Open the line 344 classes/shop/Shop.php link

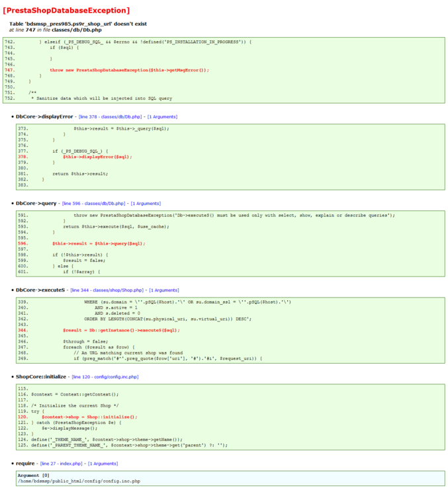(x=107, y=290)
